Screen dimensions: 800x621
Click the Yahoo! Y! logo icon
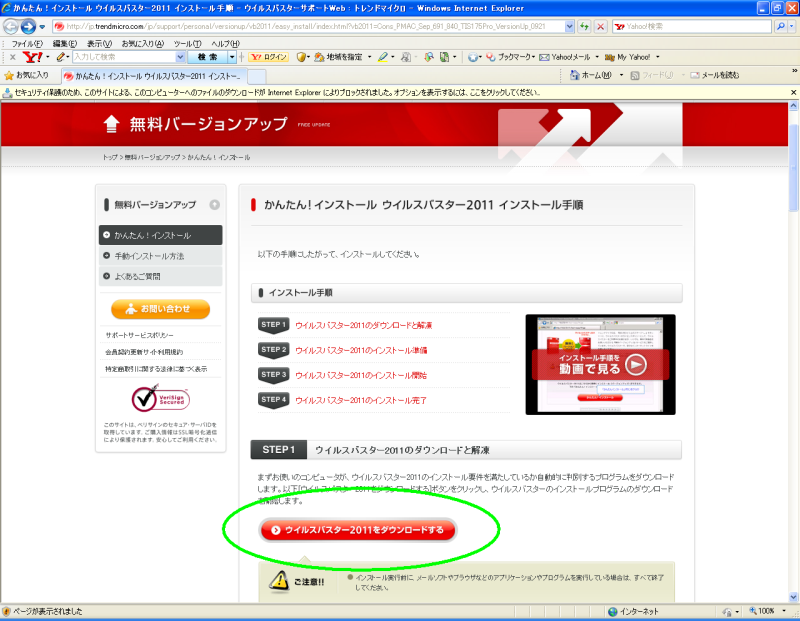click(x=33, y=57)
